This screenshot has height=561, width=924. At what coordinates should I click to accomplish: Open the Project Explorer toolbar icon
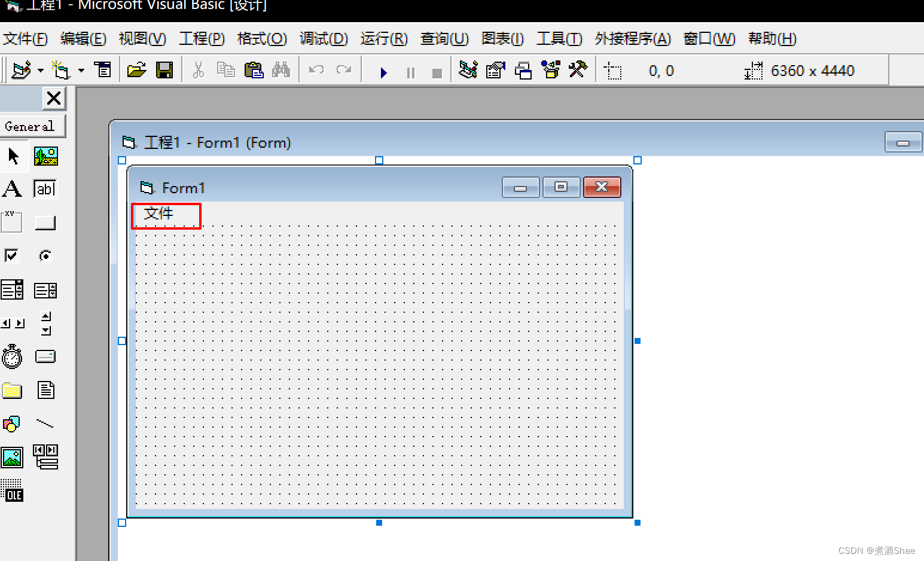[x=468, y=70]
